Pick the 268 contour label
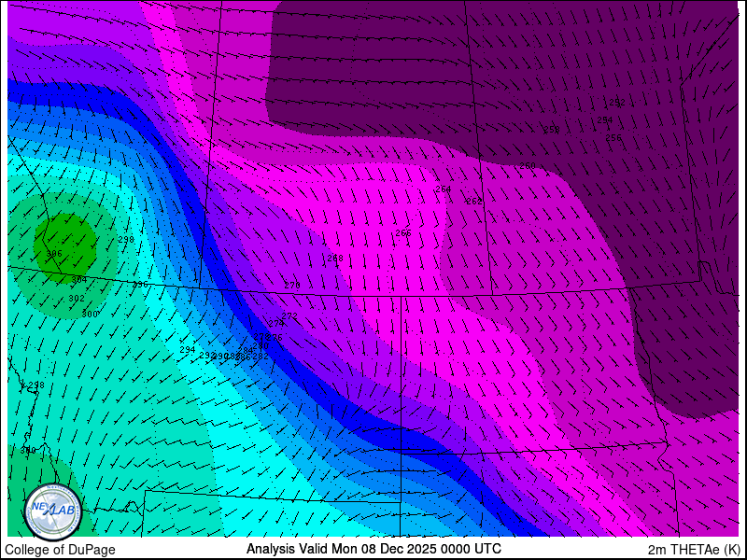 click(335, 259)
